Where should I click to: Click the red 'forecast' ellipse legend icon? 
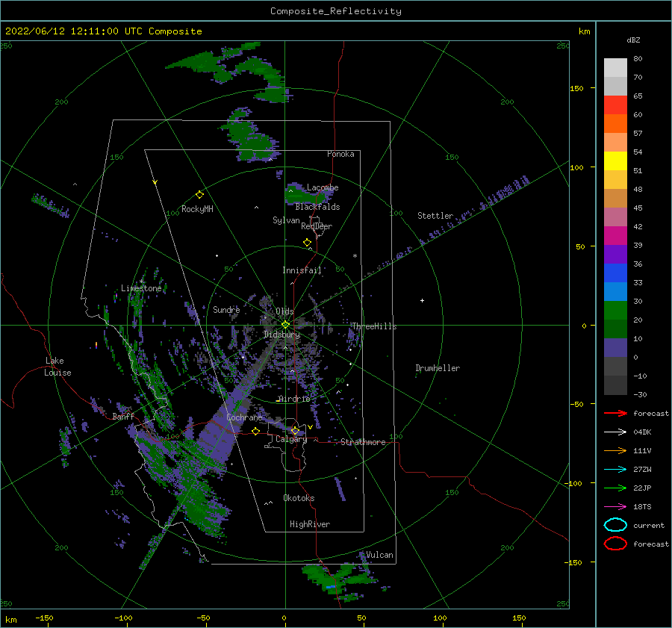click(x=615, y=544)
